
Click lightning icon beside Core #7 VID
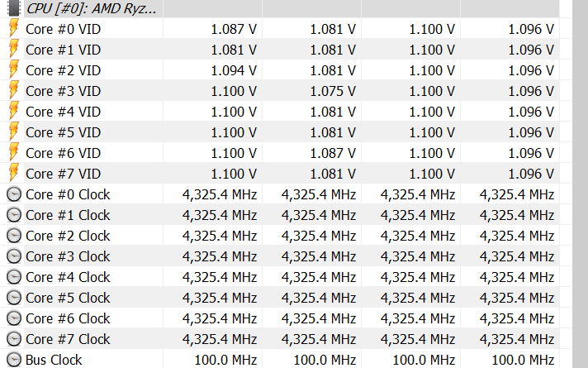click(x=14, y=174)
